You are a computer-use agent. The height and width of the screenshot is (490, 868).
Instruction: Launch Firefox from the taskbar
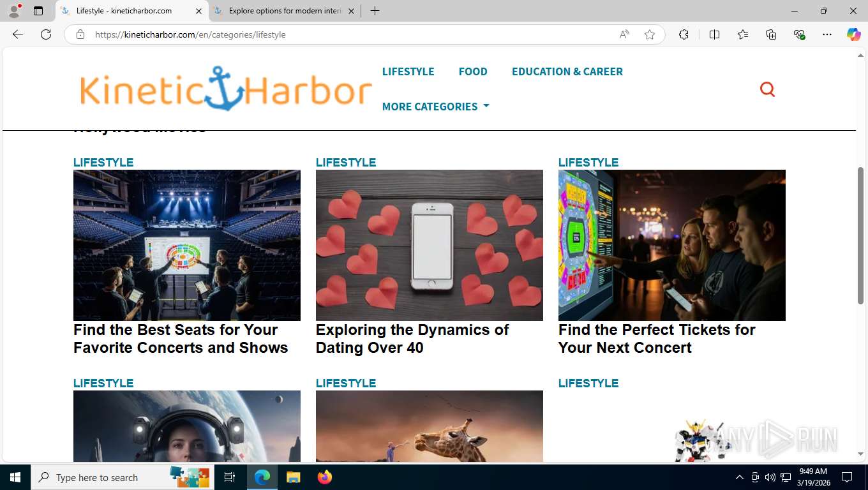click(x=325, y=477)
